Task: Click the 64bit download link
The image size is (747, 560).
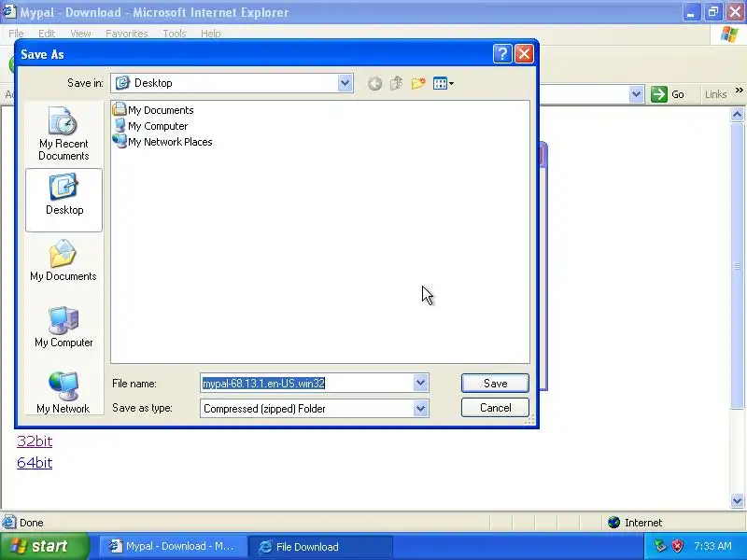Action: (x=35, y=462)
